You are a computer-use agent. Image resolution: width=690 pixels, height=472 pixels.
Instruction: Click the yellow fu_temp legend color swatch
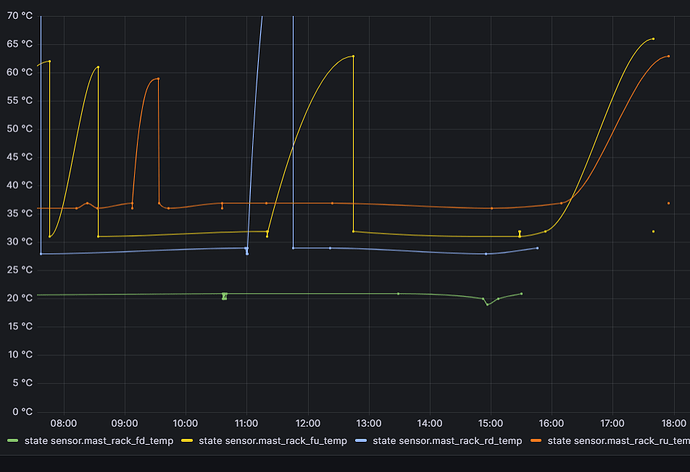tap(187, 440)
